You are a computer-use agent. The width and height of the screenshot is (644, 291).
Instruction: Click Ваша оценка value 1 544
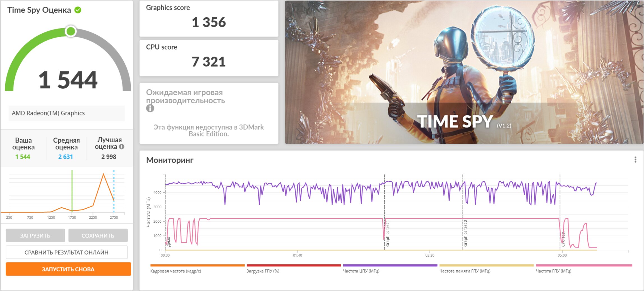(23, 157)
